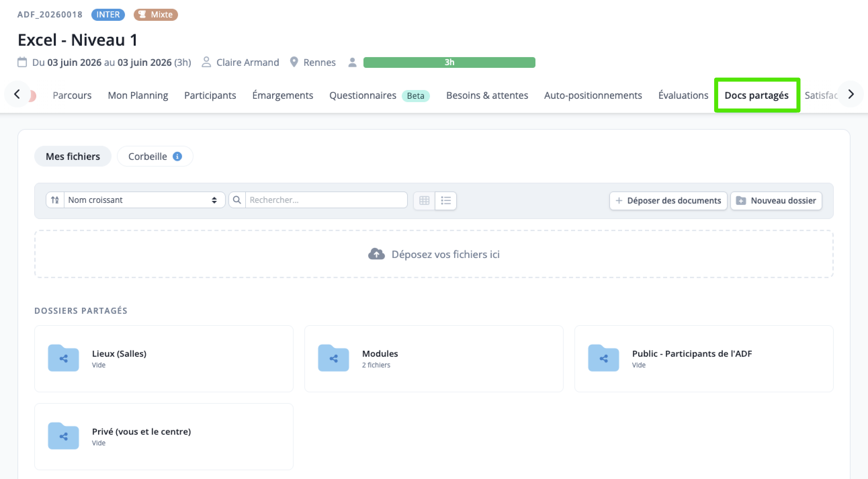Open the Corbeille trash view
Image resolution: width=868 pixels, height=479 pixels.
pos(155,156)
